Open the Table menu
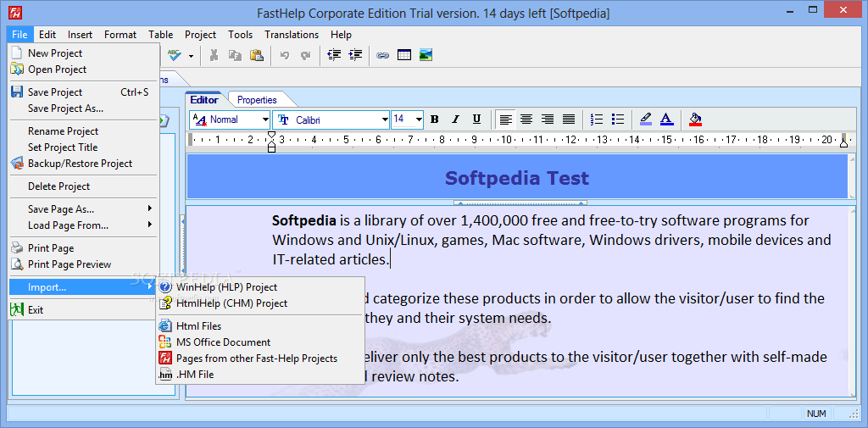 160,35
